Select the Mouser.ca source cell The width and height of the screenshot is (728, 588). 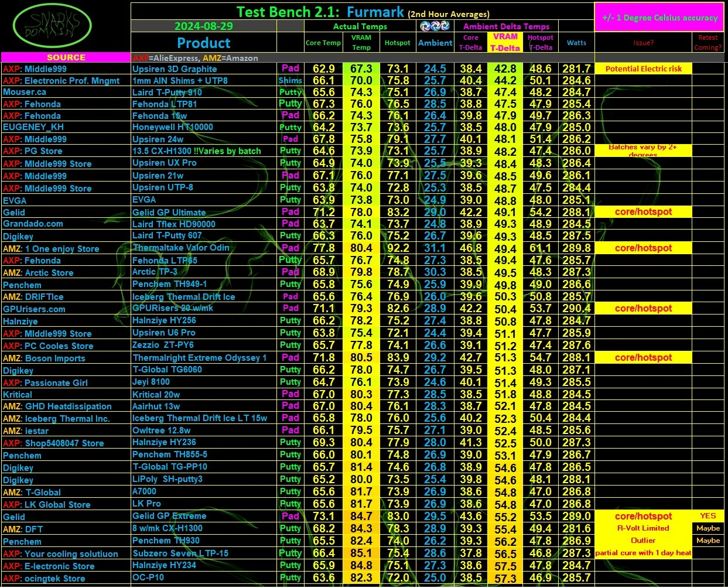point(66,92)
